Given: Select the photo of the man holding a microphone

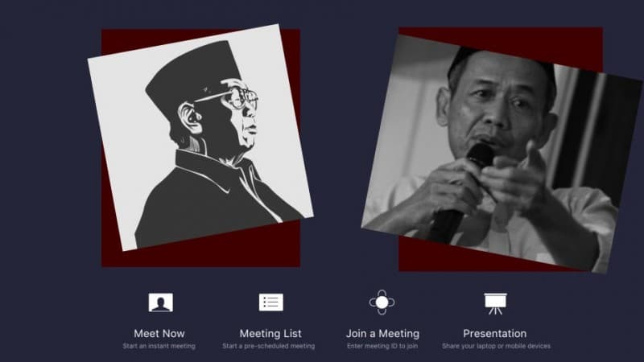Looking at the screenshot, I should coord(502,154).
